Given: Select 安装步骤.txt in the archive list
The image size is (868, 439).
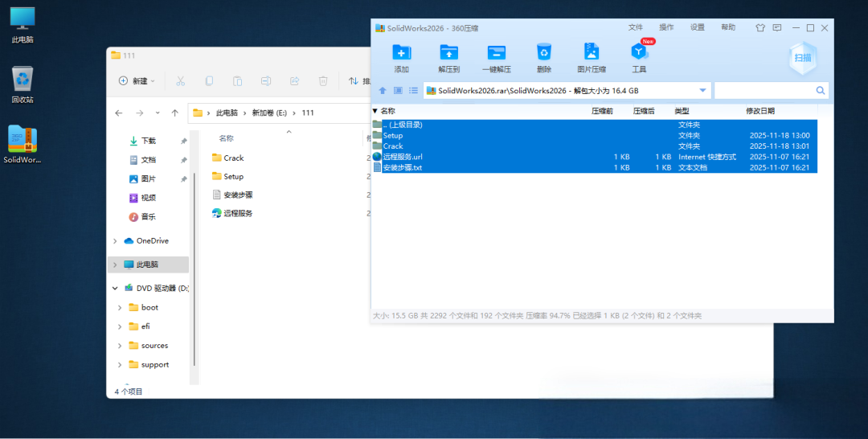Looking at the screenshot, I should [595, 167].
